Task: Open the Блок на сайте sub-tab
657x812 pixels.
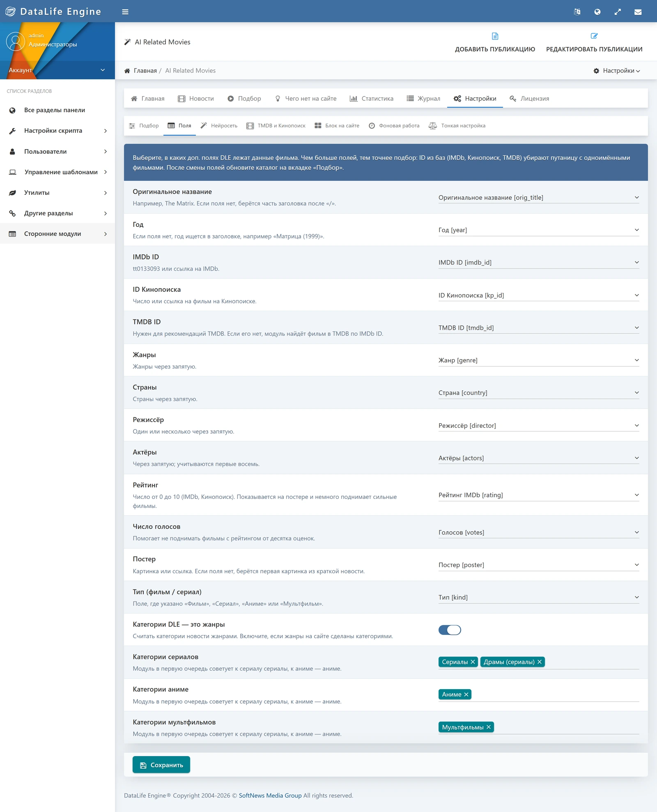Action: point(337,126)
